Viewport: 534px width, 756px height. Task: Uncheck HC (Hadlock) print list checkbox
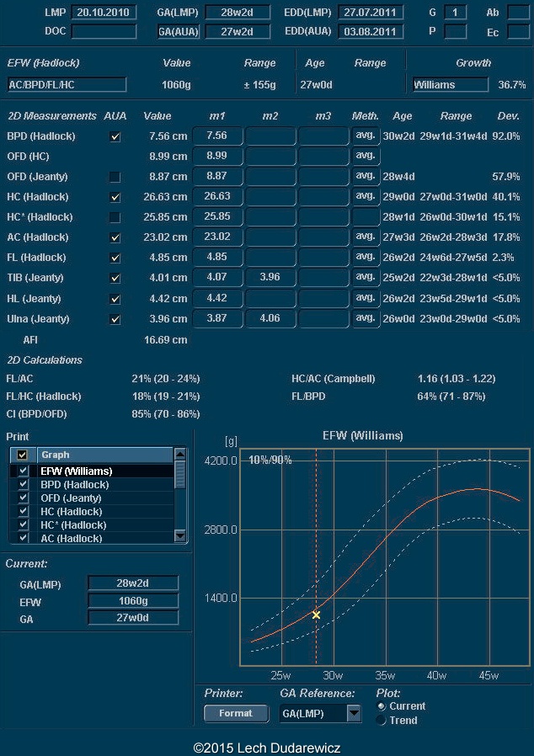click(x=23, y=511)
